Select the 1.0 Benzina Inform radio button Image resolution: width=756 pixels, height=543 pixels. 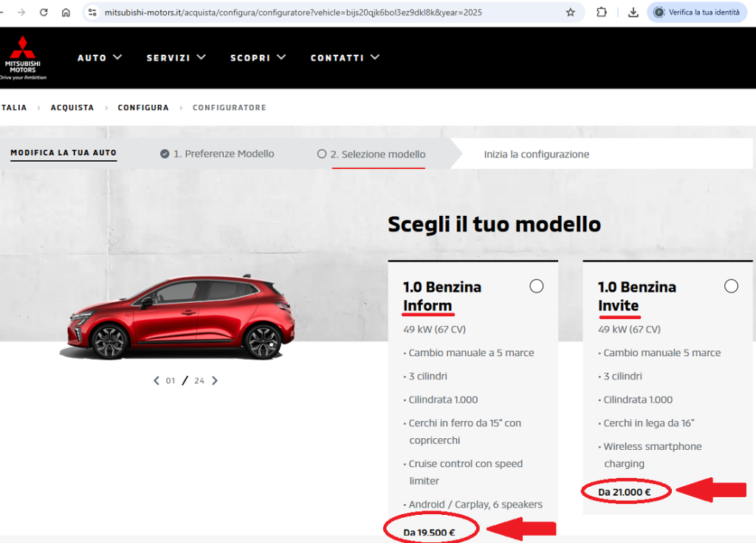[x=537, y=286]
